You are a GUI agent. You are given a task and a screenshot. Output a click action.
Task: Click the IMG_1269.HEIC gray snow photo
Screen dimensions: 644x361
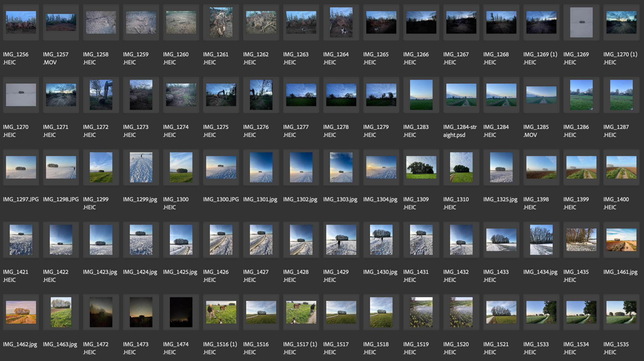[581, 22]
